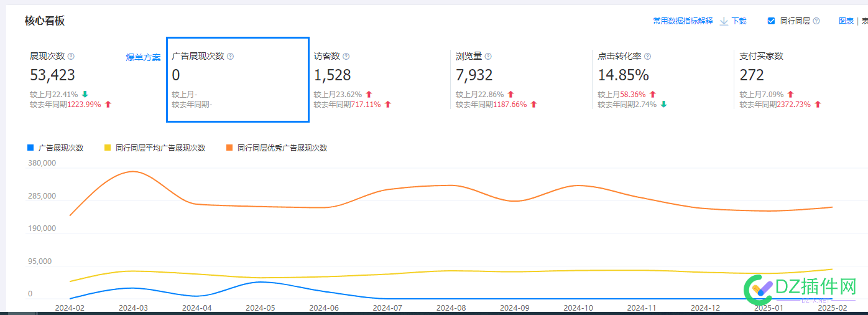868x315 pixels.
Task: Select the 展现次数 metric card
Action: (x=95, y=79)
